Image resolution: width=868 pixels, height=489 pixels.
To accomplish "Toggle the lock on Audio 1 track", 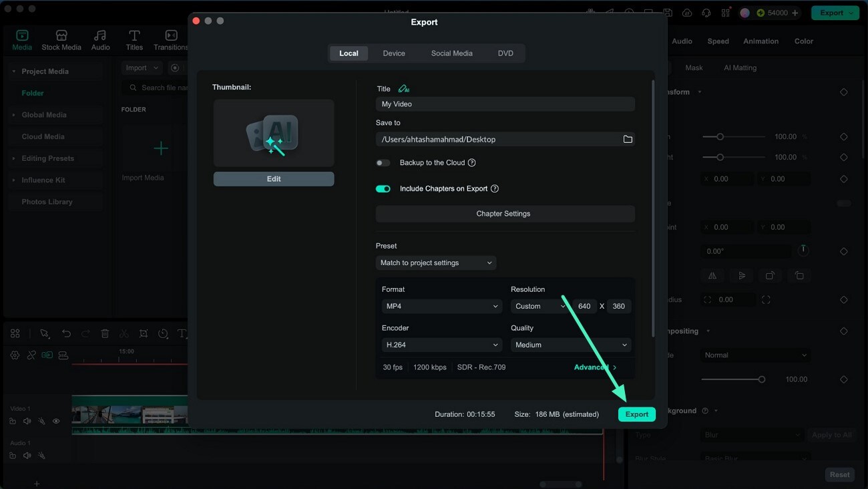I will pos(13,456).
